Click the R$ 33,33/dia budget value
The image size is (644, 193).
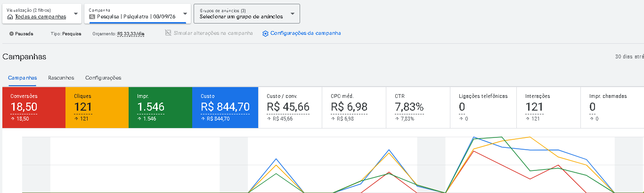click(130, 34)
